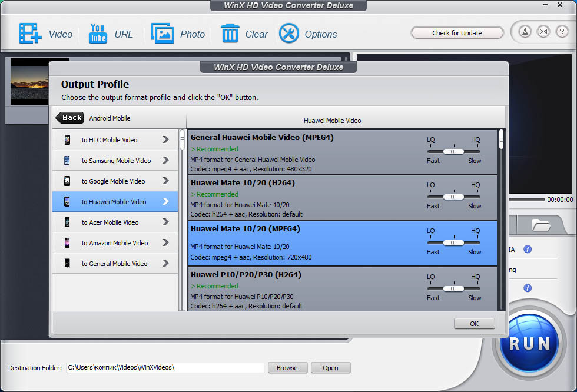Click the Destination Folder path field
The image size is (577, 392).
[165, 368]
